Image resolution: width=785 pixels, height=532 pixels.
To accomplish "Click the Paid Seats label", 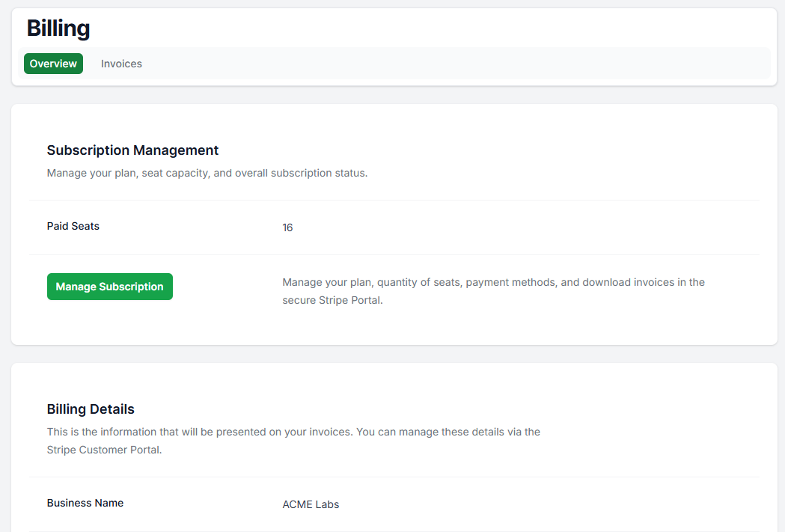I will pyautogui.click(x=73, y=226).
